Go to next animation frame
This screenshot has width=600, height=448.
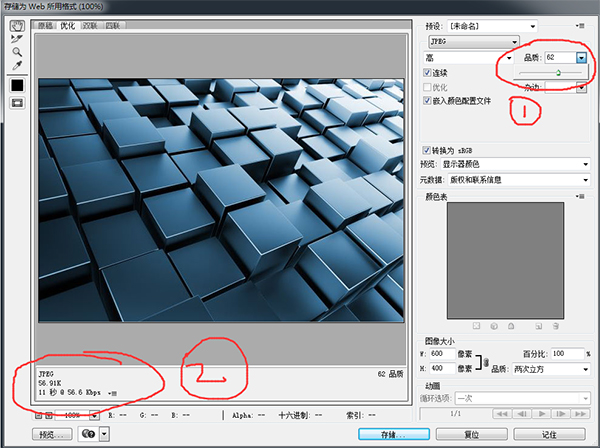(561, 414)
